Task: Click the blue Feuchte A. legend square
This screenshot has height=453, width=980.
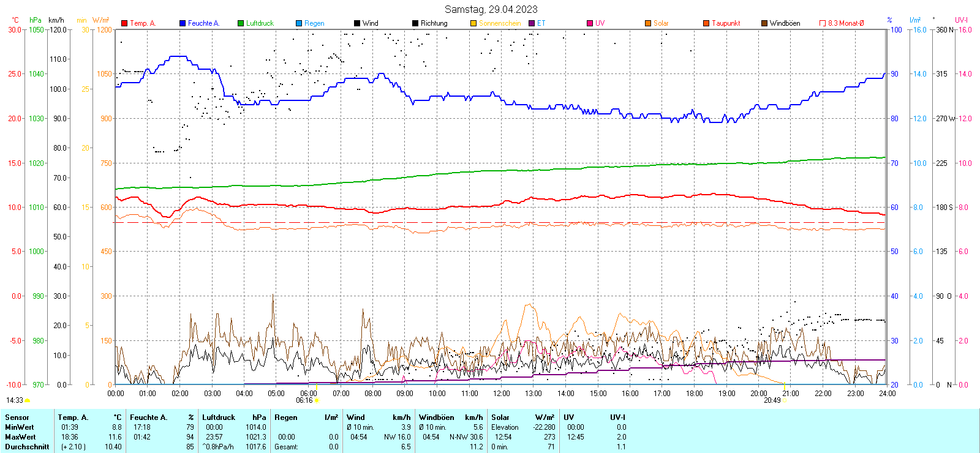Action: pos(183,23)
